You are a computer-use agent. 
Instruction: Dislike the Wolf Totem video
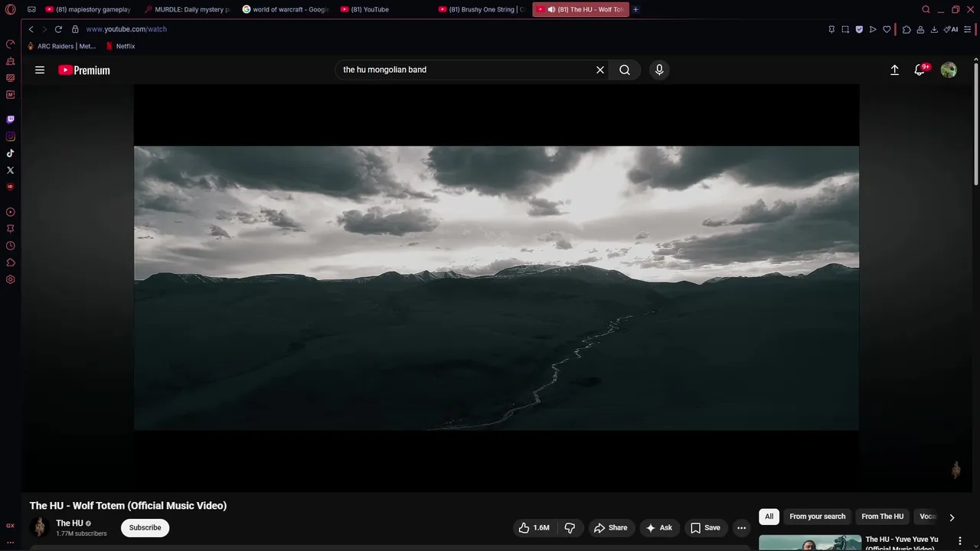[570, 527]
